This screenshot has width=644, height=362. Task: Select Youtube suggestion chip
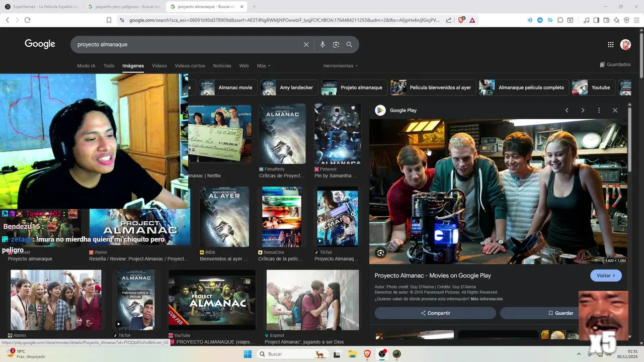594,87
